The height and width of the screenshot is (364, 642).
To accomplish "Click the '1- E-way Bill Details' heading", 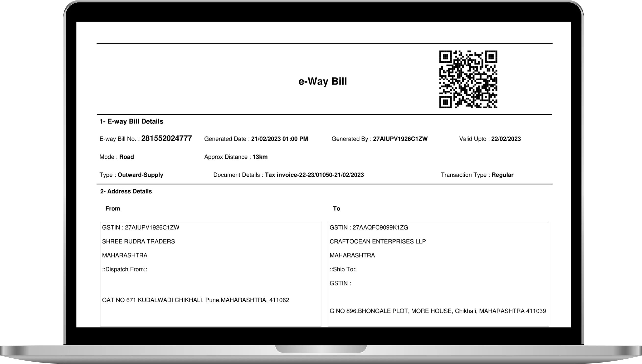I will pyautogui.click(x=131, y=121).
